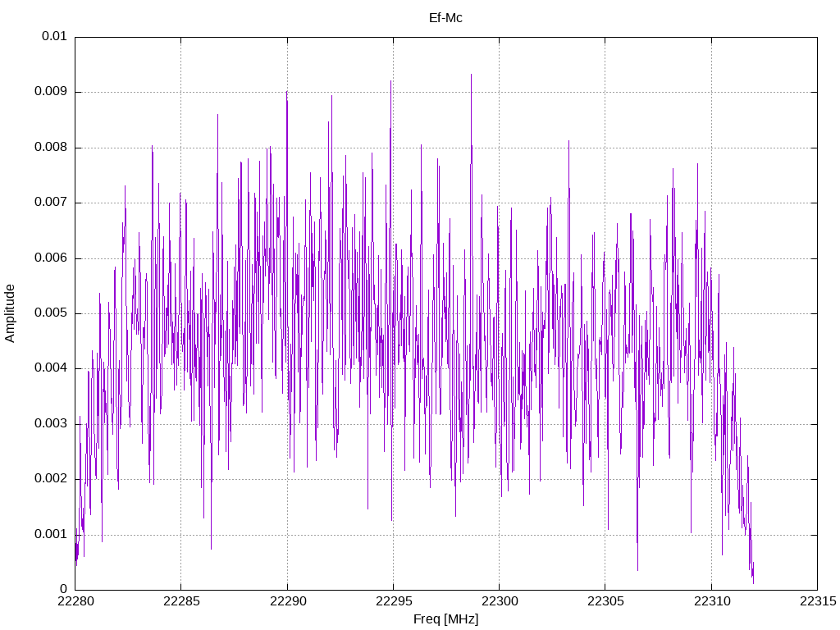Click the Amplitude y-axis label
This screenshot has width=840, height=630.
10,313
